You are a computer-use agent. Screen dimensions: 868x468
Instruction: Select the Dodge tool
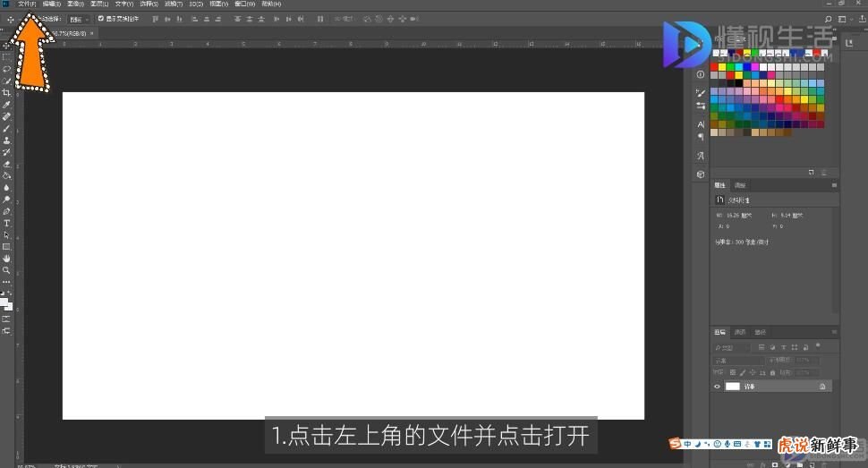(6, 200)
